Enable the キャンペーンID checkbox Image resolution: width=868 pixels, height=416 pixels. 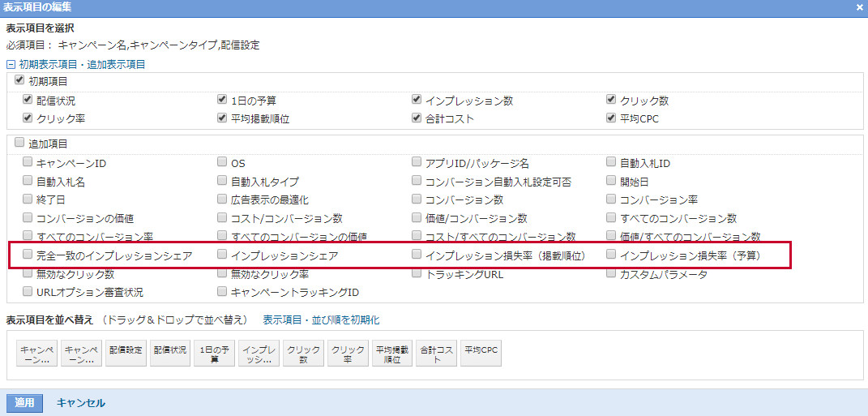coord(28,162)
